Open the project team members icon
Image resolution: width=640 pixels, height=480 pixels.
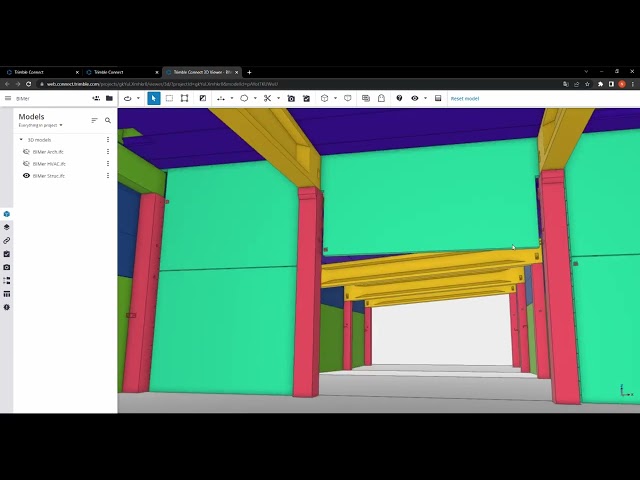[x=96, y=98]
